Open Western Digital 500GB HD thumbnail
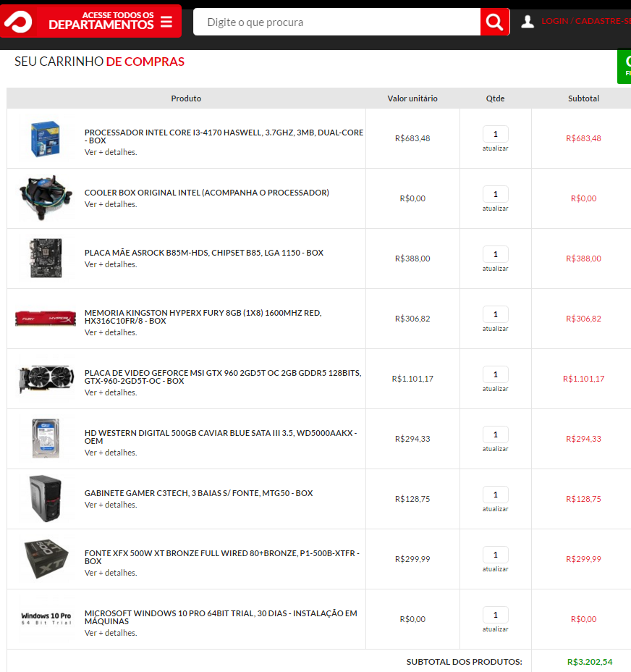The width and height of the screenshot is (631, 672). tap(46, 438)
